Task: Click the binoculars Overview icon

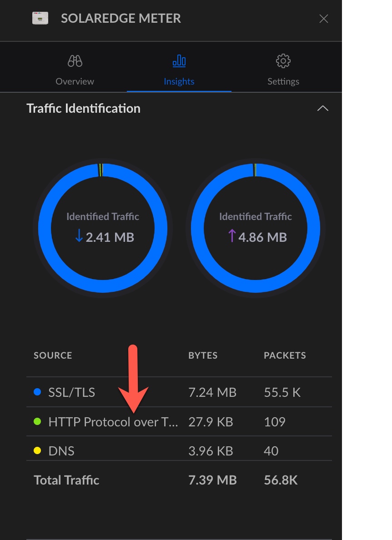Action: point(75,61)
